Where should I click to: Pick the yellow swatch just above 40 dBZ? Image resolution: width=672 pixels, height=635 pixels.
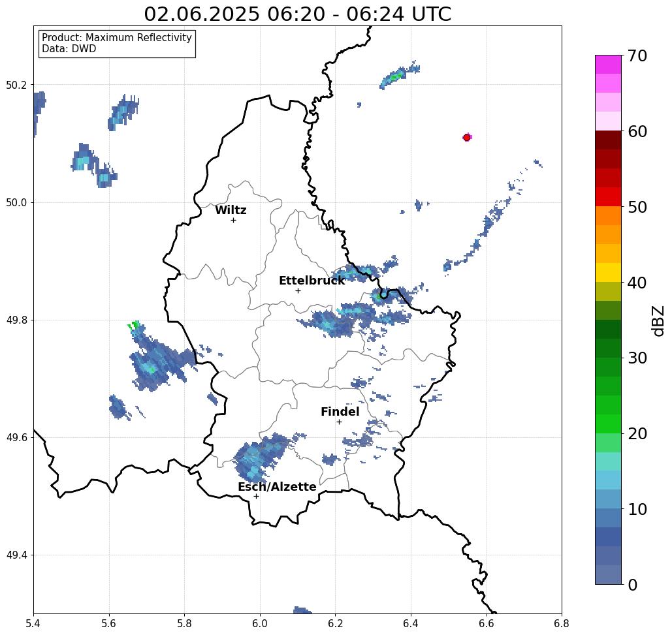click(x=608, y=272)
